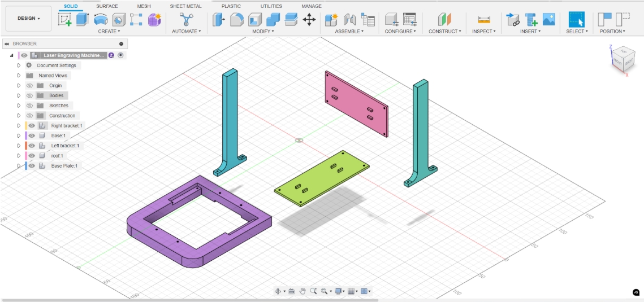The width and height of the screenshot is (644, 302).
Task: Select the Offset Plane construct tool
Action: [444, 19]
